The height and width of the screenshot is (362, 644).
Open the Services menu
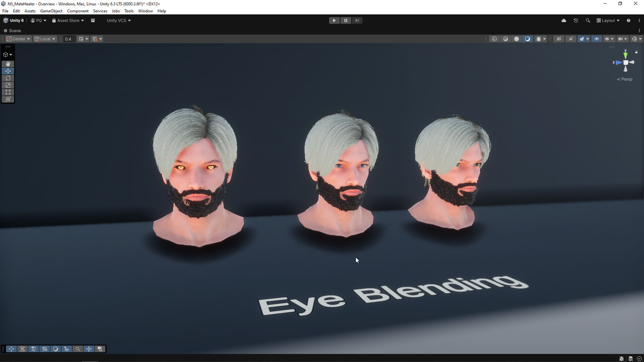pos(100,11)
